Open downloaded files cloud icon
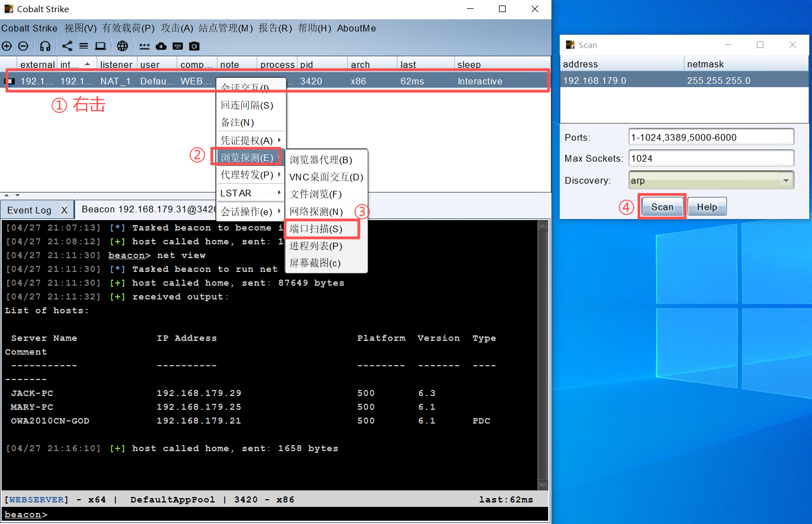 pos(161,46)
